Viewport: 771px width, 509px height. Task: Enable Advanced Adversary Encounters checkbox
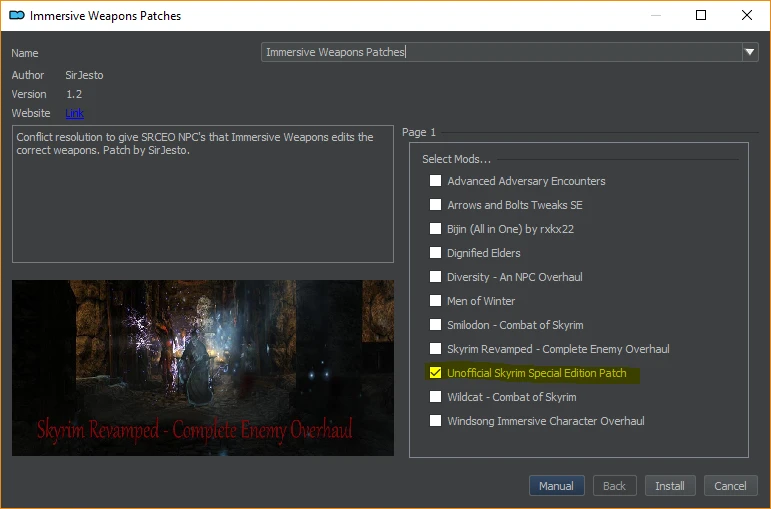pyautogui.click(x=435, y=181)
